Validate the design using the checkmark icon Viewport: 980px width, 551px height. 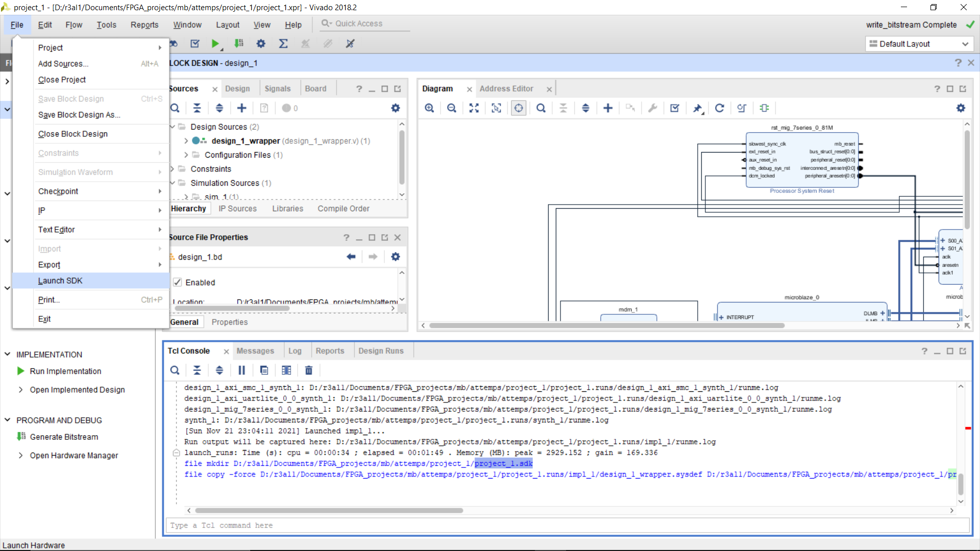tap(194, 44)
